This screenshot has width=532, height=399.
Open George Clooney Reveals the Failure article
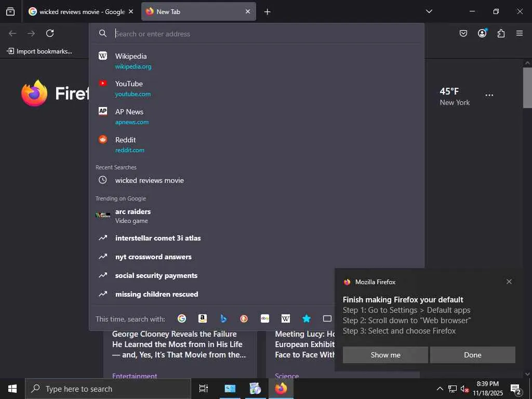tap(179, 344)
